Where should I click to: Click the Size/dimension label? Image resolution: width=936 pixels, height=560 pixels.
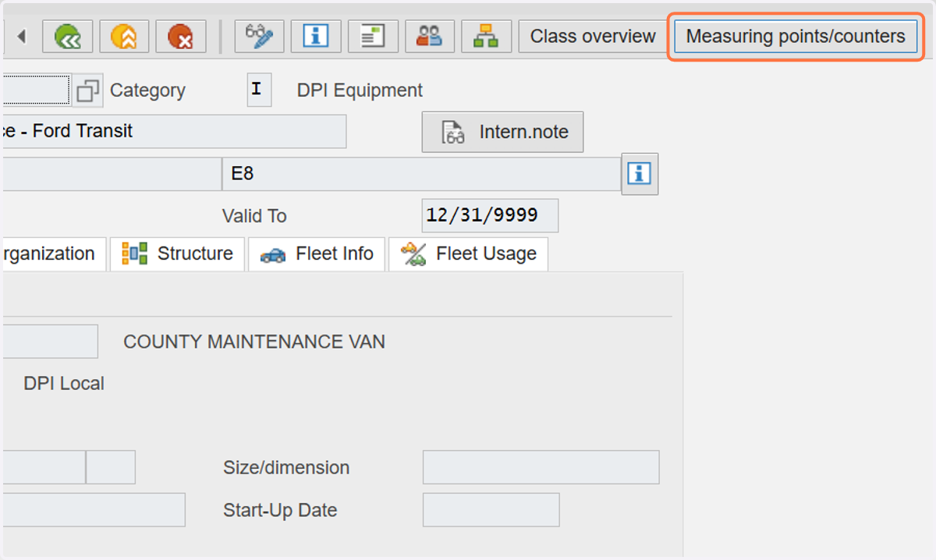click(286, 468)
